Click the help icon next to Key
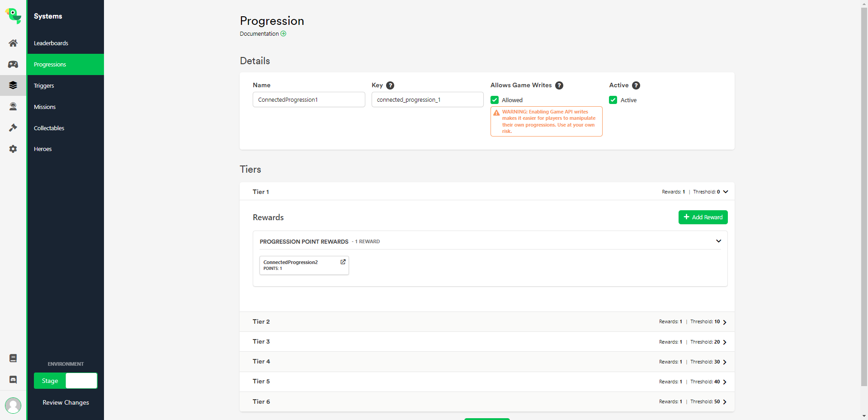Image resolution: width=868 pixels, height=420 pixels. (390, 85)
